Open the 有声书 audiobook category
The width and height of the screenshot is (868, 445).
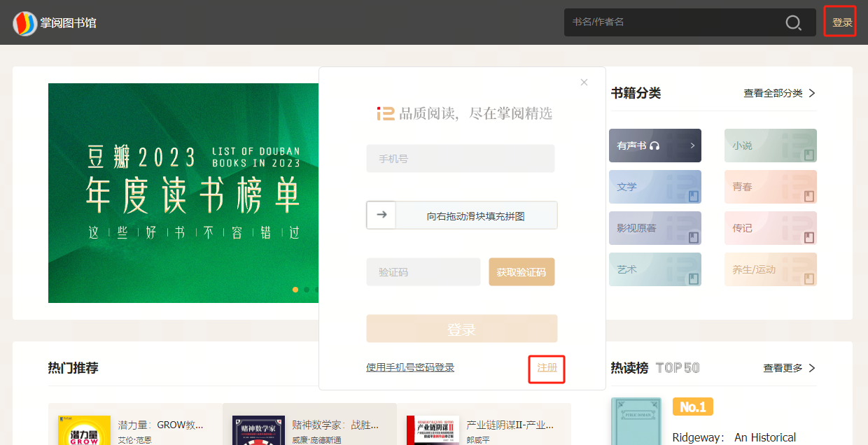pyautogui.click(x=654, y=146)
